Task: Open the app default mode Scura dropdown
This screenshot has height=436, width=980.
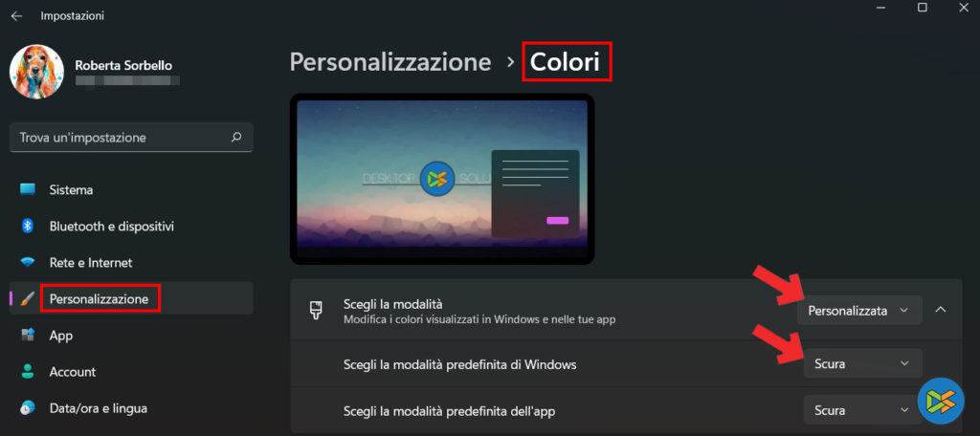Action: (x=862, y=410)
